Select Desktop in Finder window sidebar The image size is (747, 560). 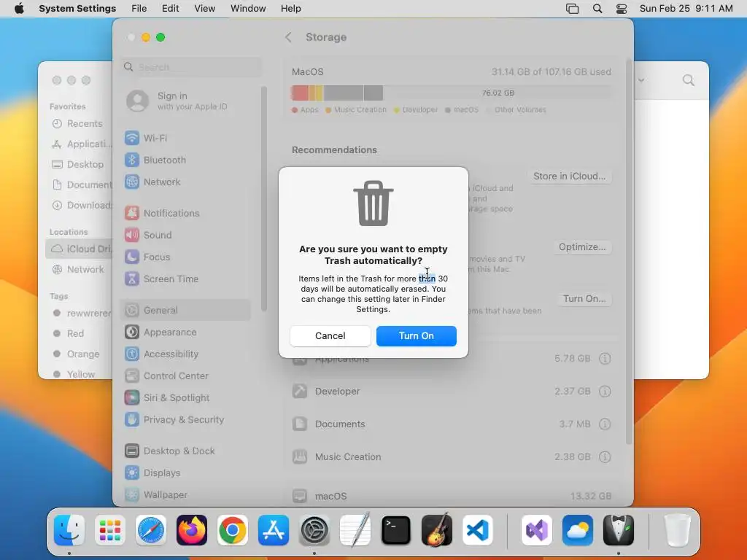[x=79, y=164]
